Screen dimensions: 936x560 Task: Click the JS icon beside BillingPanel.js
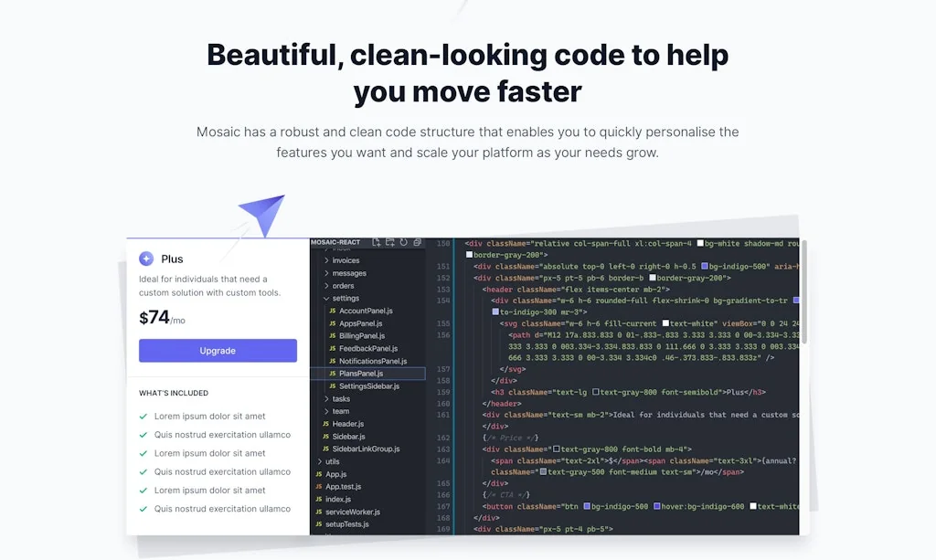click(333, 336)
